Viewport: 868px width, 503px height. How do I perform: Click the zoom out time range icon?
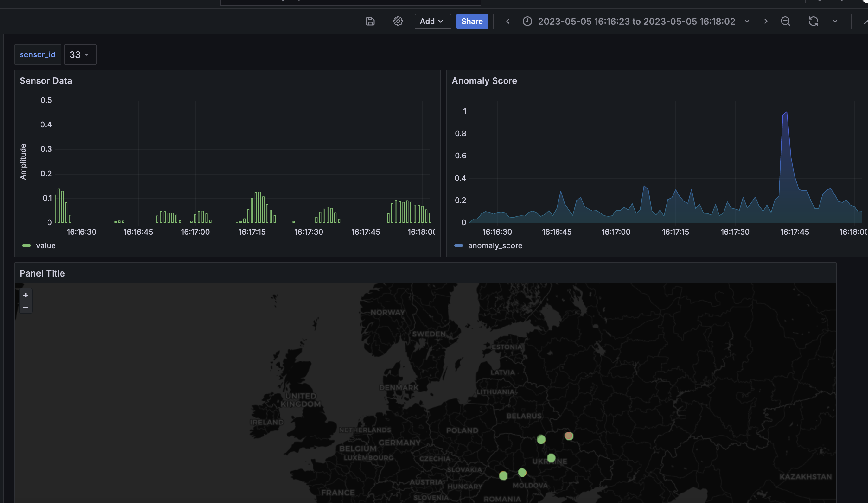click(785, 21)
